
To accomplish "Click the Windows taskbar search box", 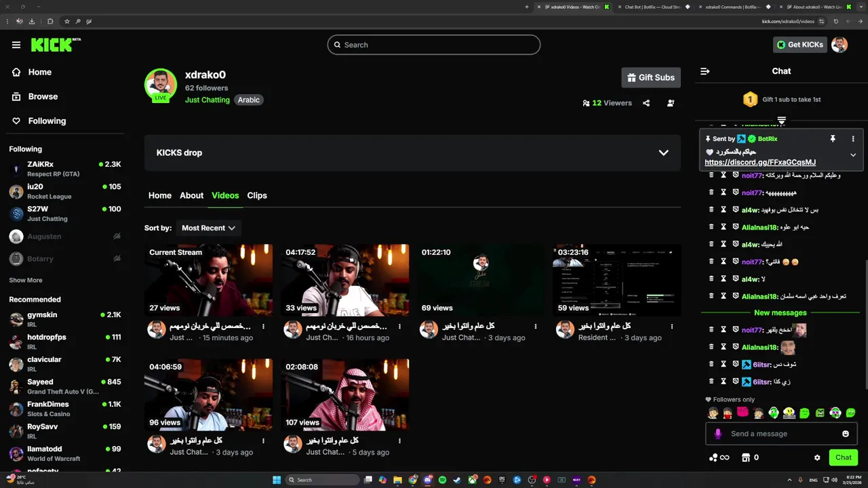I will click(x=323, y=480).
